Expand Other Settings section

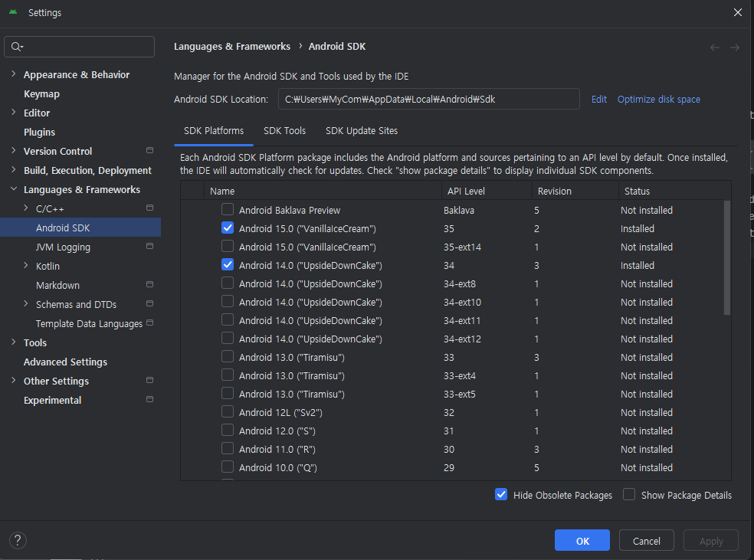14,380
